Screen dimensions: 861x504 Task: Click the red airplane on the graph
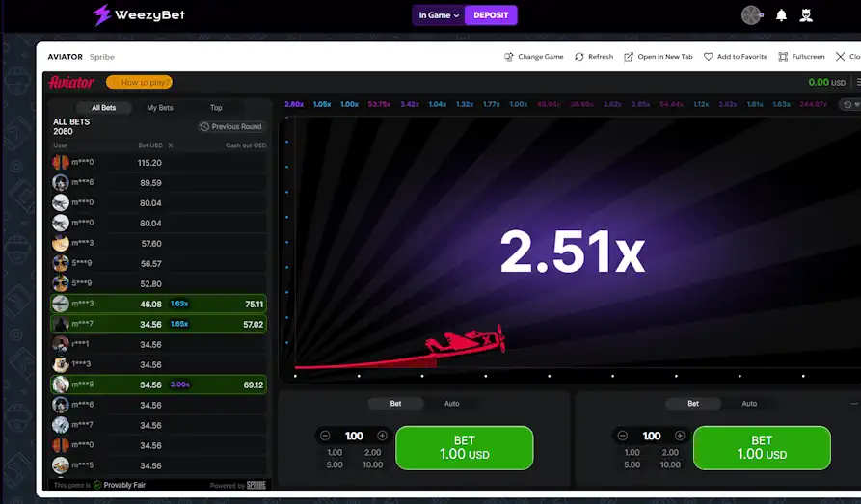click(466, 341)
